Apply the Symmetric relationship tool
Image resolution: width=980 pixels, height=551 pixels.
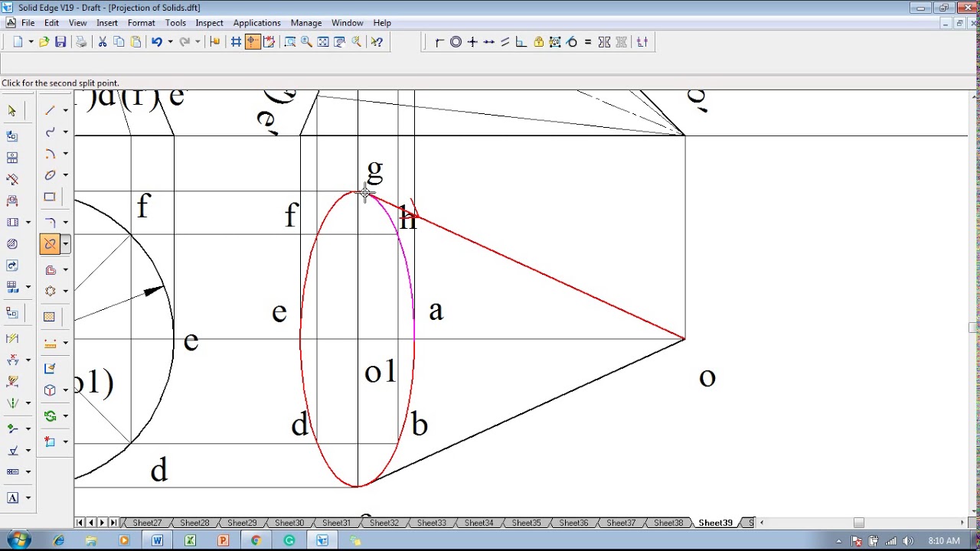click(605, 42)
